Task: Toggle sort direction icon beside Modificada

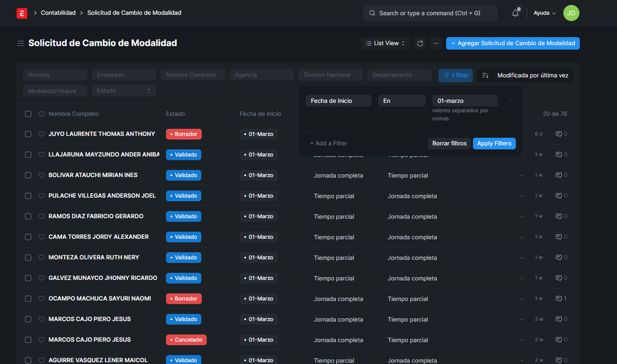Action: coord(485,76)
